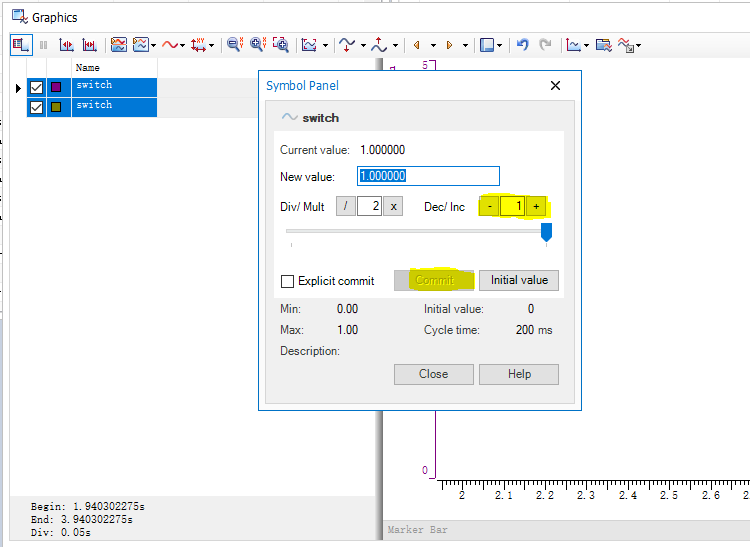Click the zoom out XY magnifier

[235, 45]
